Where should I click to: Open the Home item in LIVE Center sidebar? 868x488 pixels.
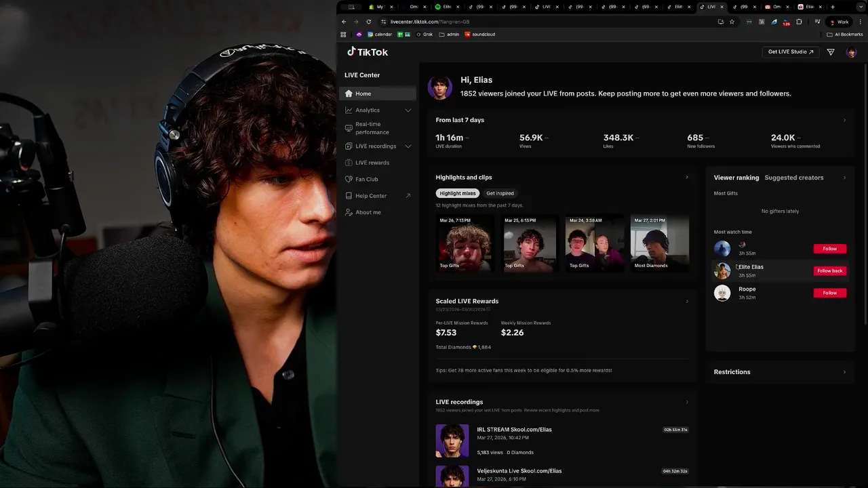(x=378, y=94)
